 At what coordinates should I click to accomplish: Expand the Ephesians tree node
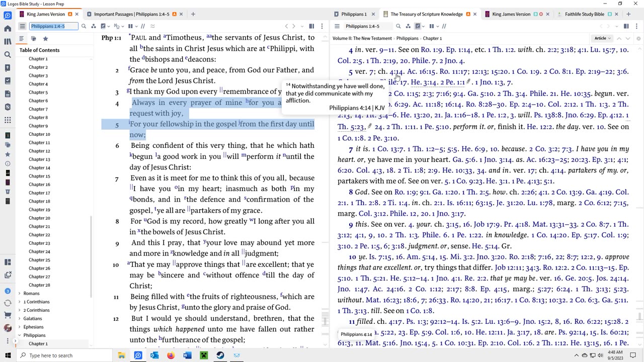coord(19,327)
